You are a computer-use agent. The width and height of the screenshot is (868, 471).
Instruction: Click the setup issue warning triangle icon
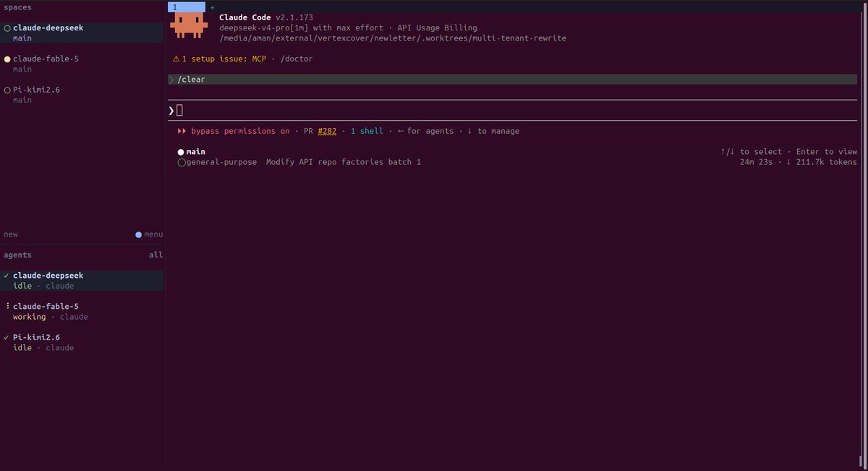[176, 59]
